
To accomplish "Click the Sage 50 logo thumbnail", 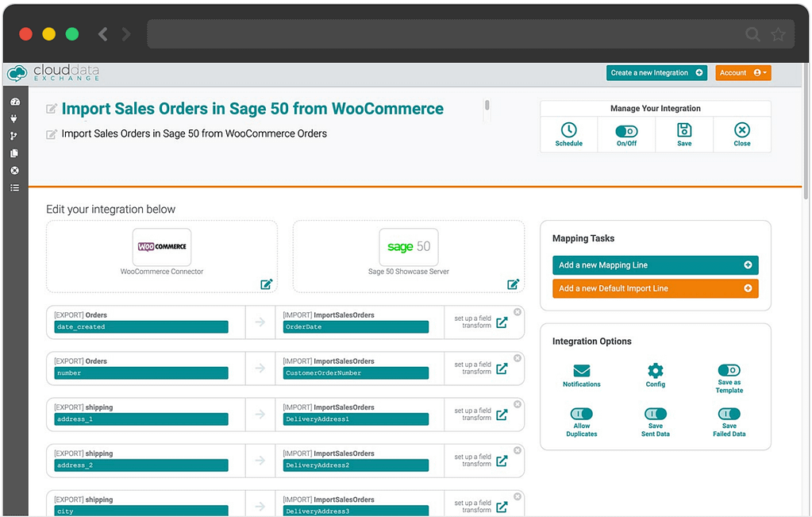I will (409, 247).
